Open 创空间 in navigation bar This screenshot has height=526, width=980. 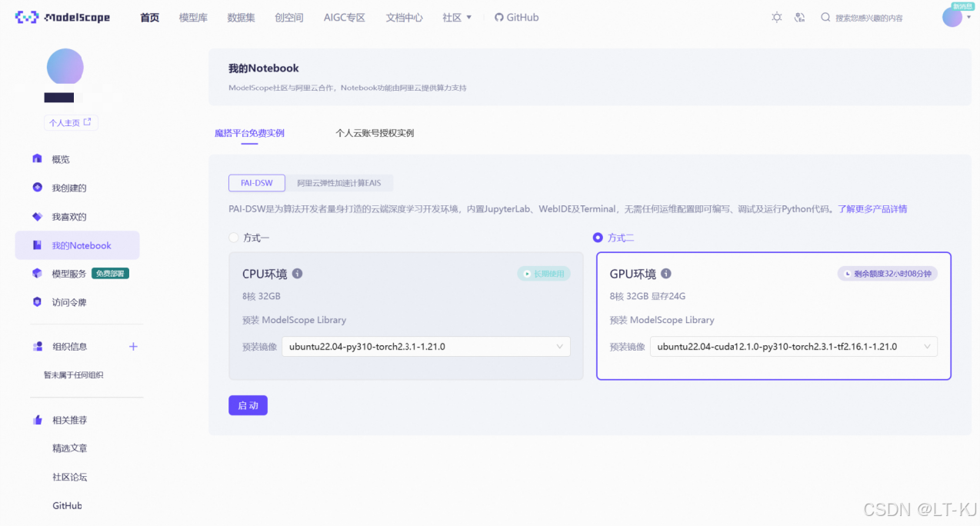[289, 17]
